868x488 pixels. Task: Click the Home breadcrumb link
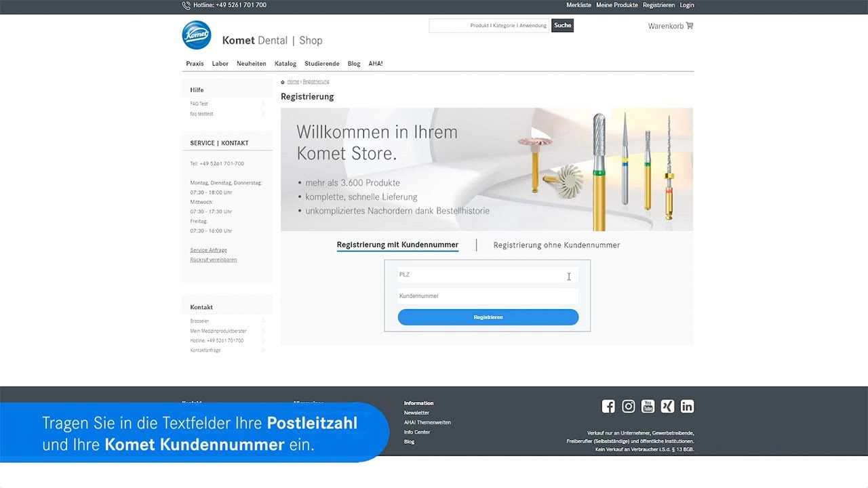(x=293, y=81)
